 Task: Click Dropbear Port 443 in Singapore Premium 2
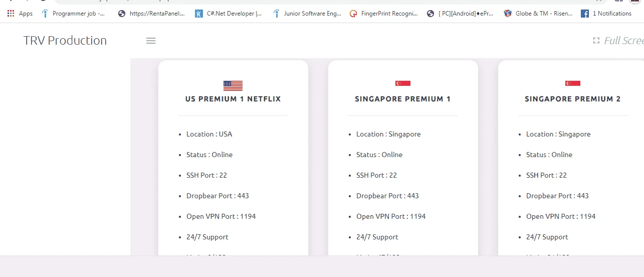point(557,196)
